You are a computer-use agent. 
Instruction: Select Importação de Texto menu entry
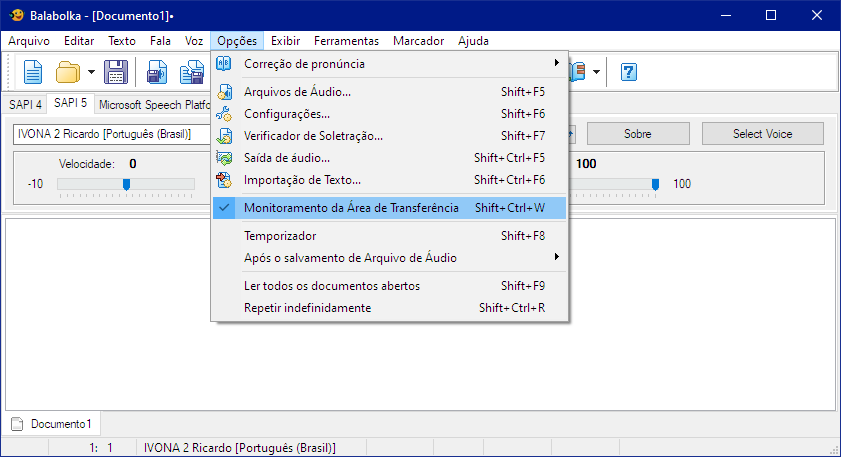pos(302,180)
